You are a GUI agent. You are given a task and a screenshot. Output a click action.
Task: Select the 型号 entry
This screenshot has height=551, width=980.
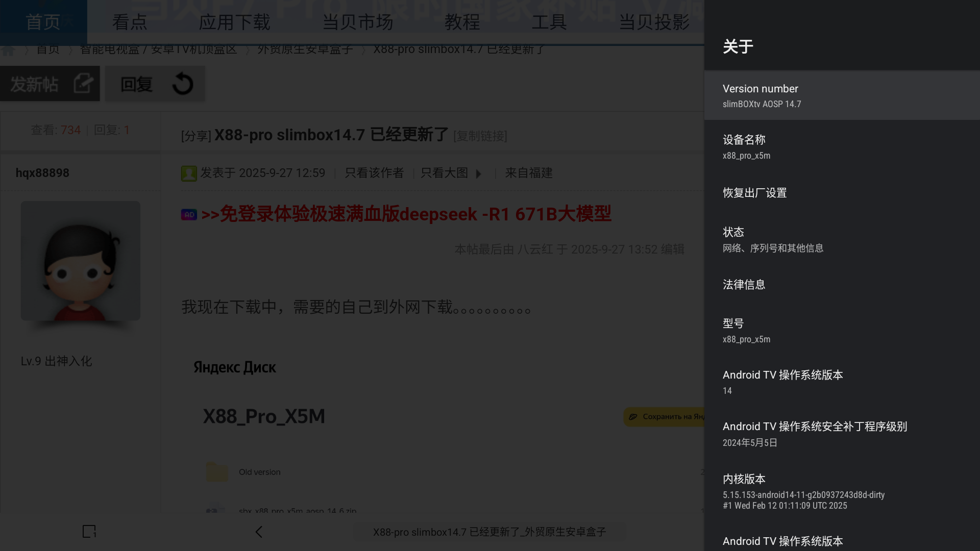842,331
